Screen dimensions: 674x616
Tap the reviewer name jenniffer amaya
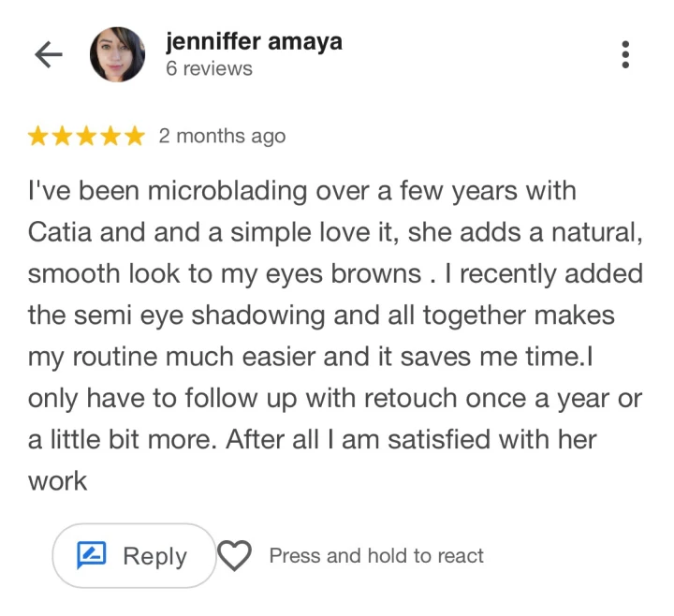point(253,42)
